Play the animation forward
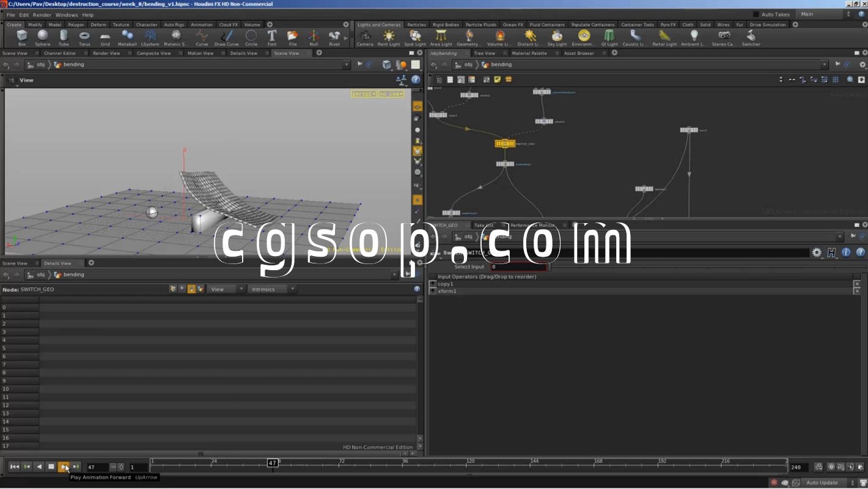This screenshot has width=868, height=489. pos(64,467)
